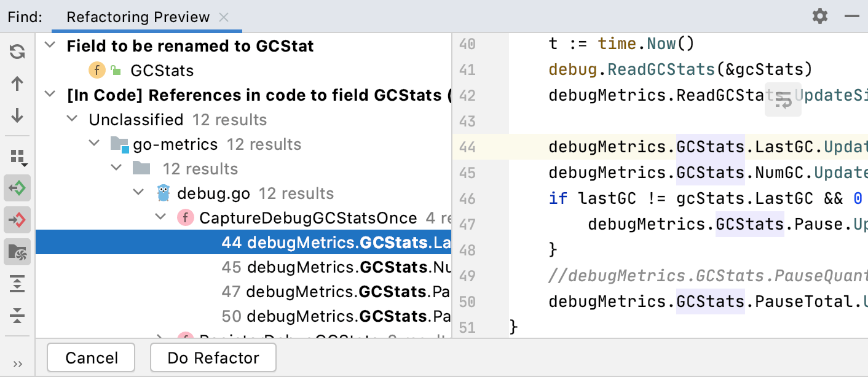The image size is (868, 377).
Task: Go to previous occurrence with up arrow
Action: point(17,84)
